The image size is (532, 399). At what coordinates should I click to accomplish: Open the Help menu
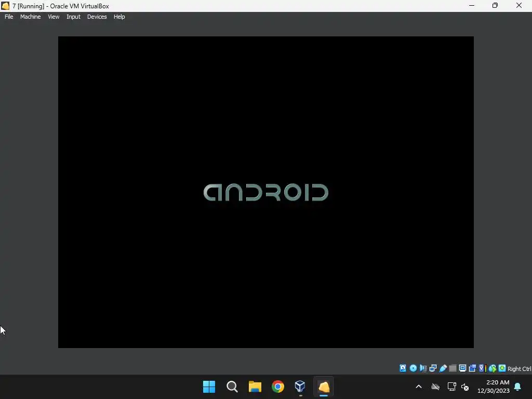pyautogui.click(x=119, y=17)
